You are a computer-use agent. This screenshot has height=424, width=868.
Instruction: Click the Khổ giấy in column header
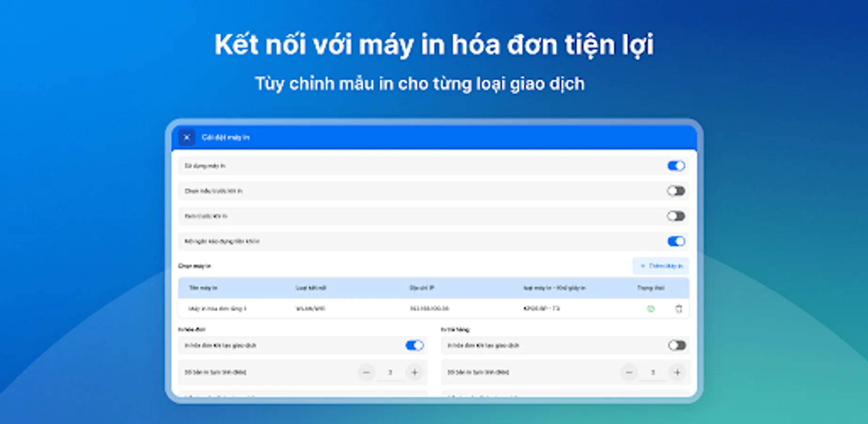(554, 288)
